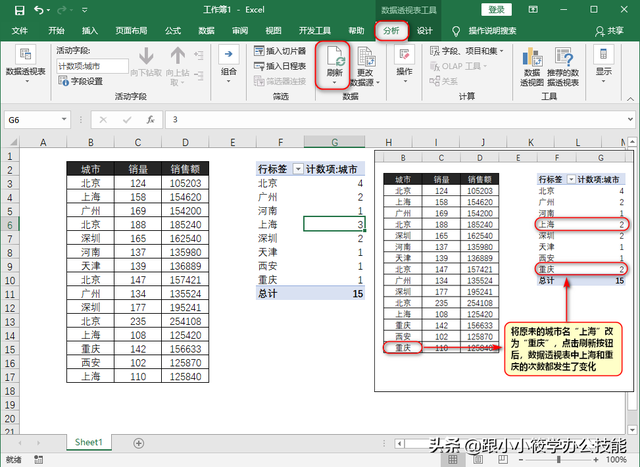Select column header G
This screenshot has width=640, height=467.
point(334,142)
